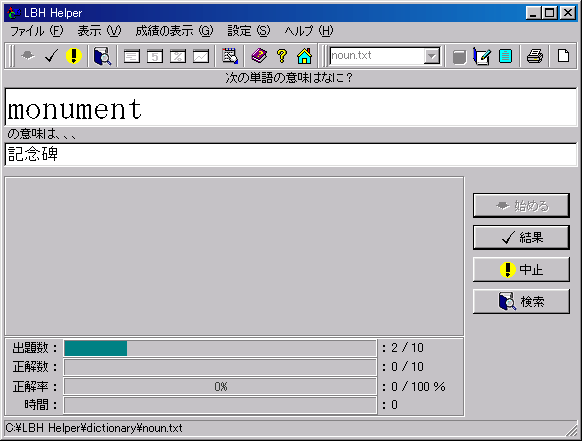
Task: Click the 結果 button
Action: pyautogui.click(x=521, y=238)
